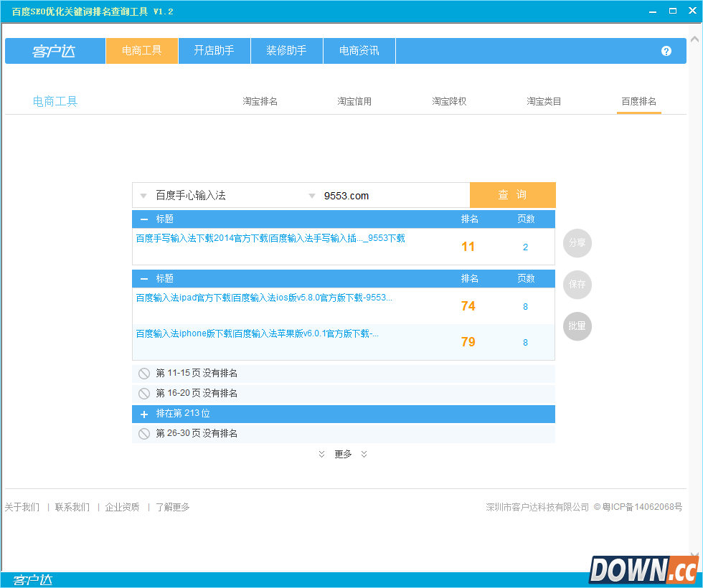Click the no-ranking icon beside 第26-30页没有排名
Screen dimensions: 703x588
pyautogui.click(x=145, y=433)
